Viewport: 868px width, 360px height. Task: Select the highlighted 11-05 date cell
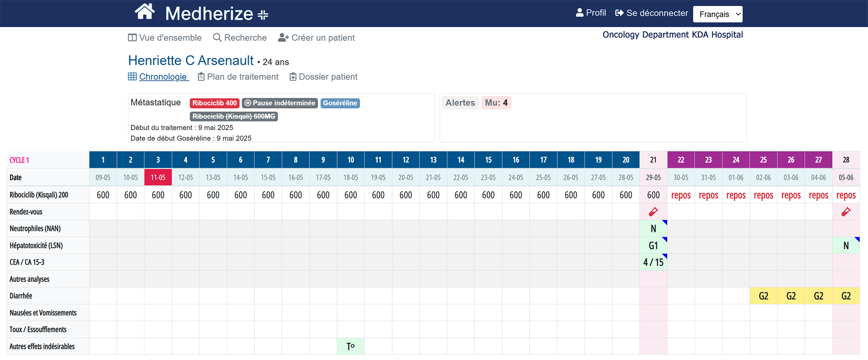(x=158, y=177)
